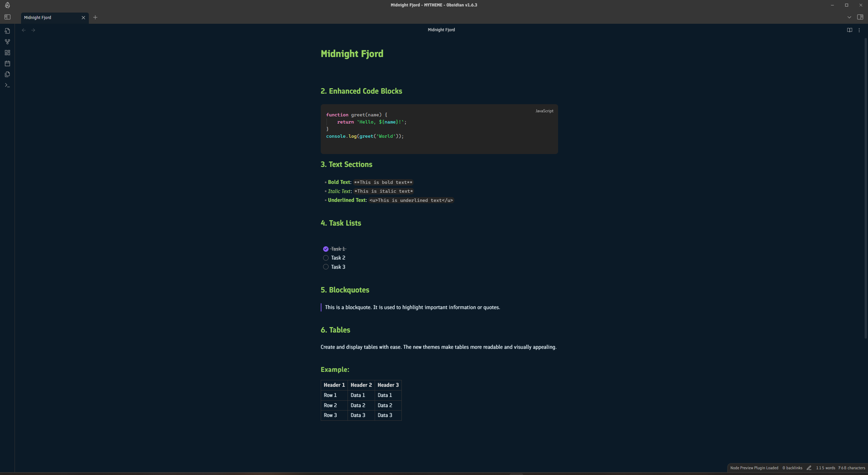Screen dimensions: 868x475
Task: Uncheck the completed Task 1 checkbox
Action: click(x=325, y=249)
